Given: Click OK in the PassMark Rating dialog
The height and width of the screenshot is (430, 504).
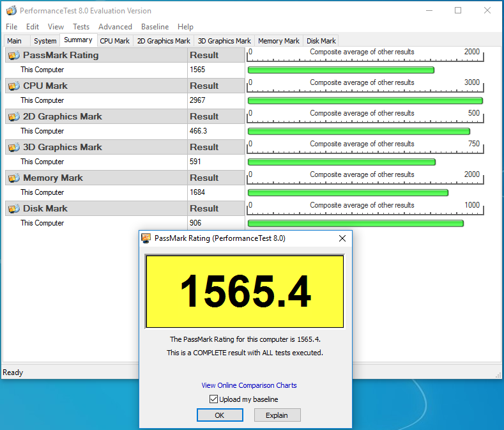Looking at the screenshot, I should (220, 415).
